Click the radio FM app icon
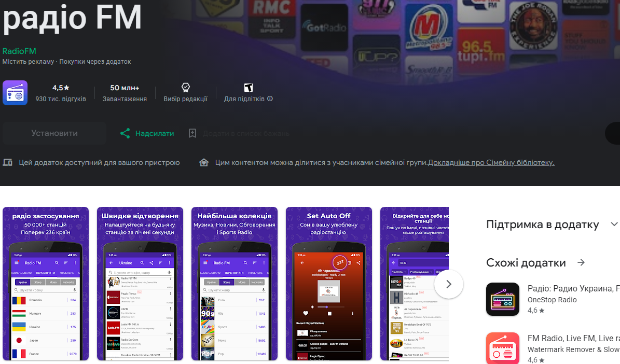Viewport: 620px width, 364px height. pos(15,92)
